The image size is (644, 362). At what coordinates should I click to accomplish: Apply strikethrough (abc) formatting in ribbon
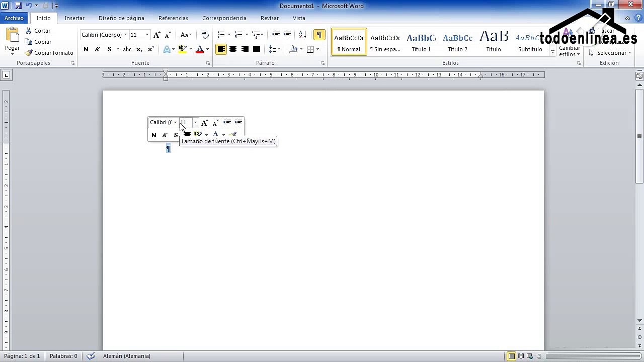coord(127,49)
